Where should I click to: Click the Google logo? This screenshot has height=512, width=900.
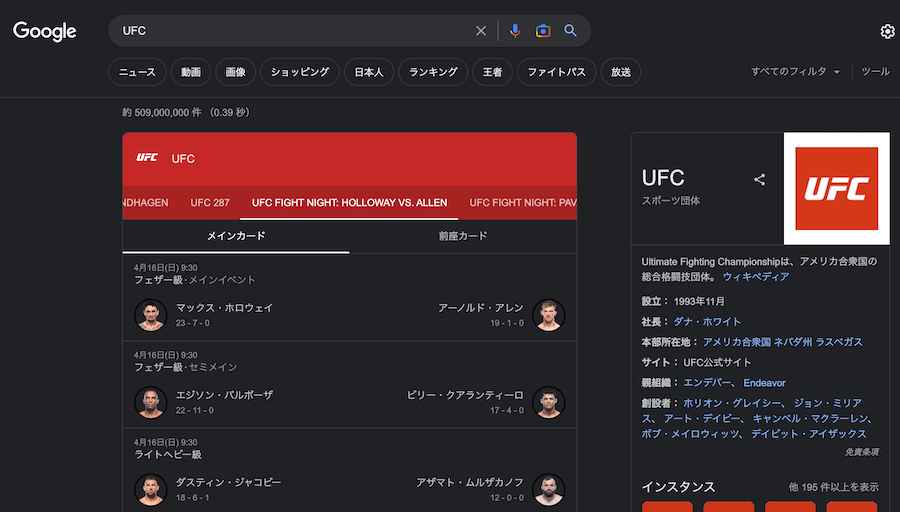45,31
